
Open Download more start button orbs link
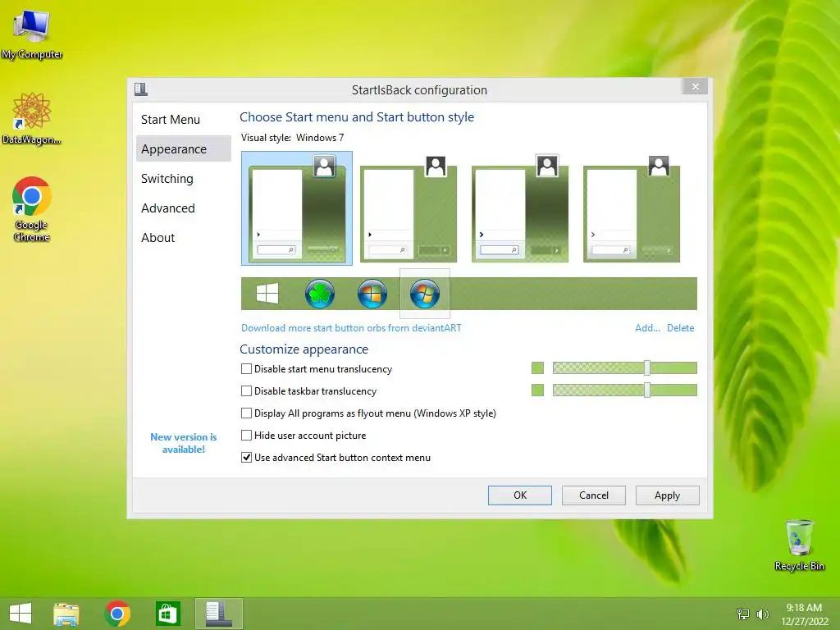[x=351, y=328]
